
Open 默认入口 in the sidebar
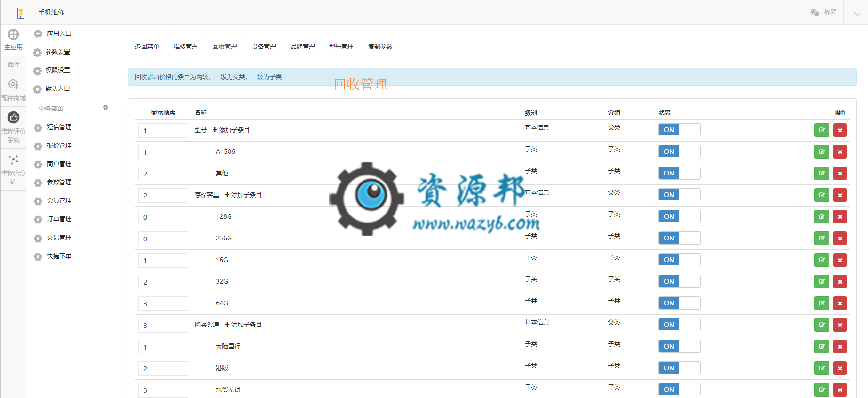[x=58, y=88]
